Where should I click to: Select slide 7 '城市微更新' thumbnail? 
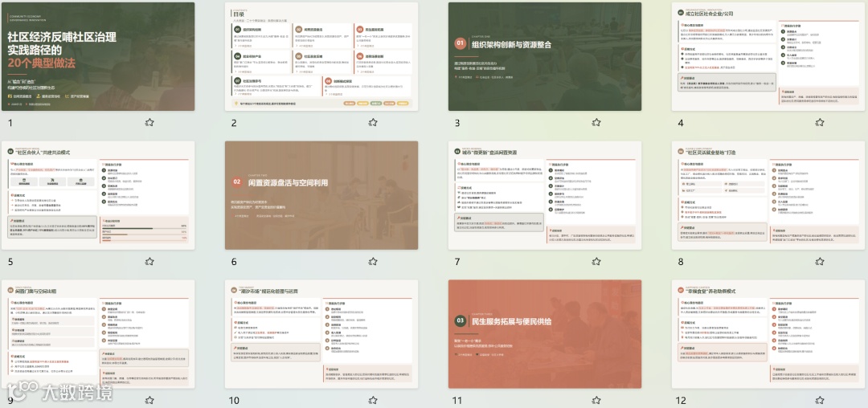(x=545, y=195)
